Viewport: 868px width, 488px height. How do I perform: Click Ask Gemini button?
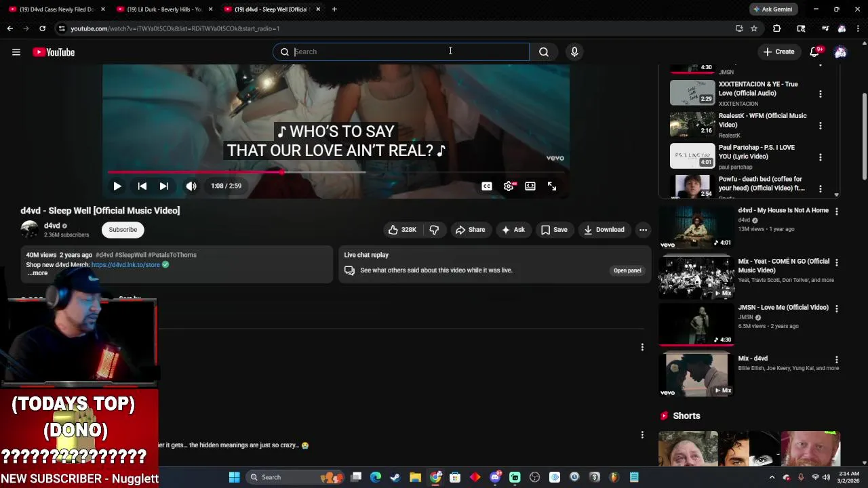point(772,9)
